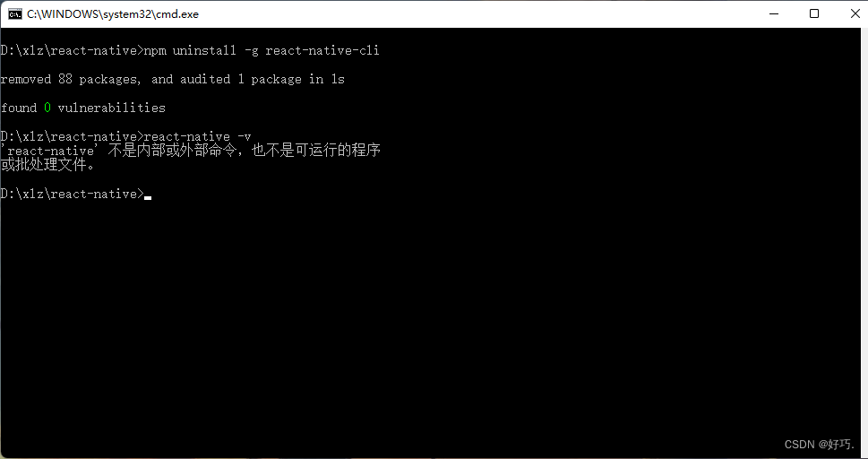Place the cursor at the last D:\xlz\react-native prompt
The height and width of the screenshot is (459, 868).
click(x=72, y=194)
